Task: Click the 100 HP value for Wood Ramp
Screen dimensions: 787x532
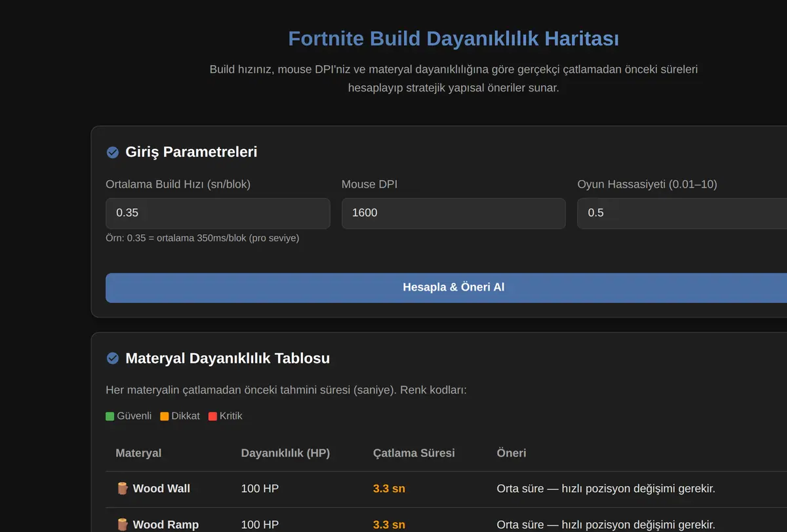Action: (x=260, y=524)
